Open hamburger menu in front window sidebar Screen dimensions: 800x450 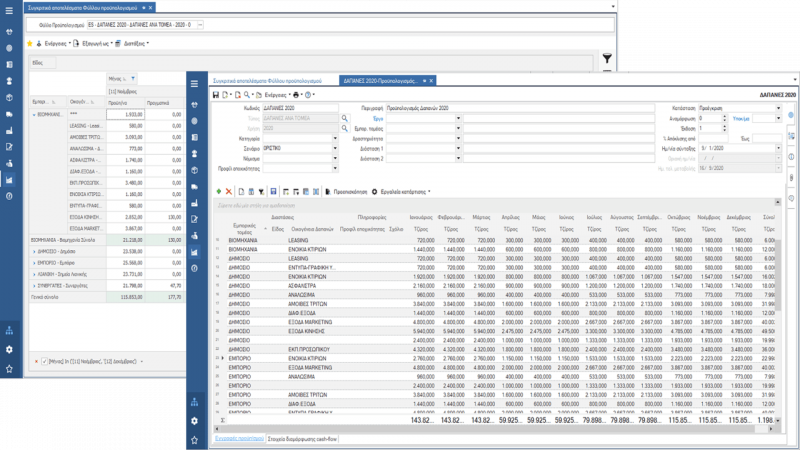[x=194, y=84]
